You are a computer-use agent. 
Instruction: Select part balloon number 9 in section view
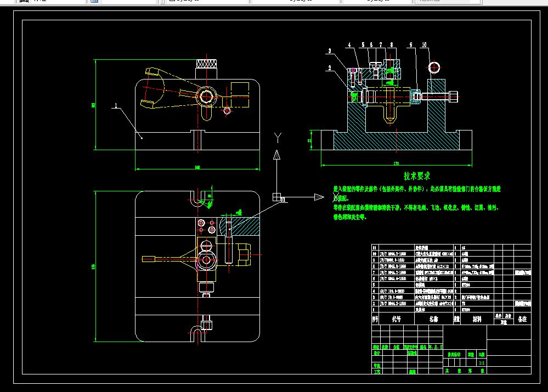[x=411, y=45]
